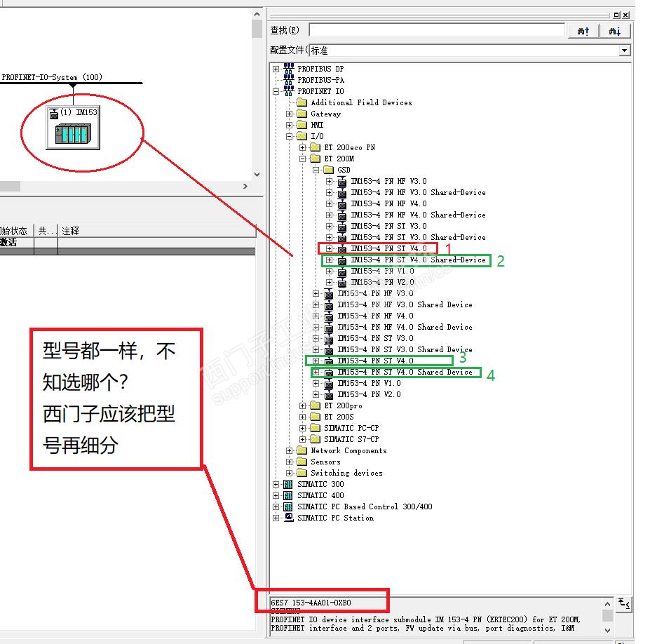Collapse the PROFINET IO node

pos(276,91)
